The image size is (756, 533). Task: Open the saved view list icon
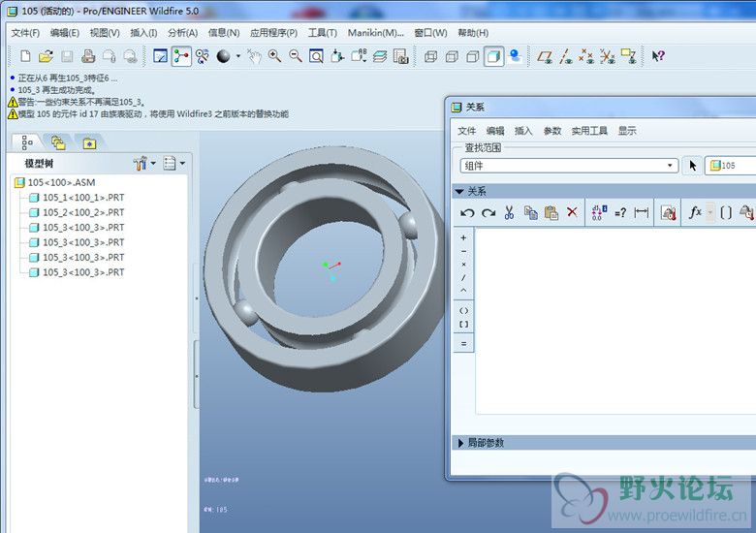pos(359,56)
